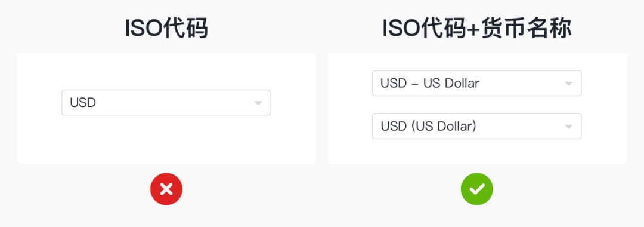644x227 pixels.
Task: Select the left USD currency combo box
Action: [x=166, y=102]
